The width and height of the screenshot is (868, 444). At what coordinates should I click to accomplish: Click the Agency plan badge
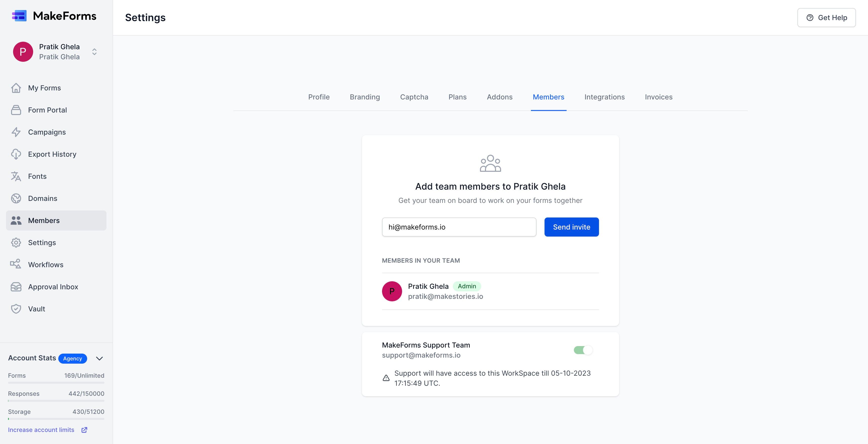pyautogui.click(x=72, y=358)
